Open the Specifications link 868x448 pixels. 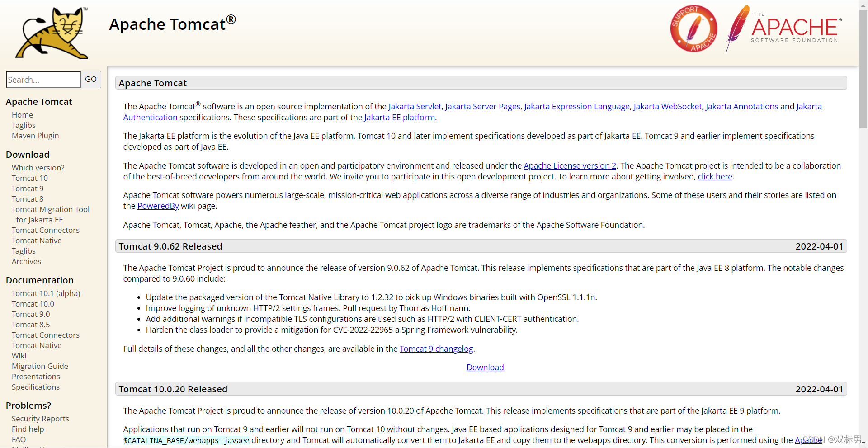36,387
